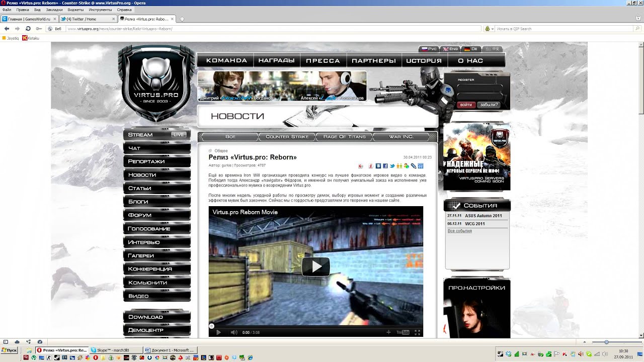Open Все события link
Screen dimensions: 644x362
click(x=460, y=231)
